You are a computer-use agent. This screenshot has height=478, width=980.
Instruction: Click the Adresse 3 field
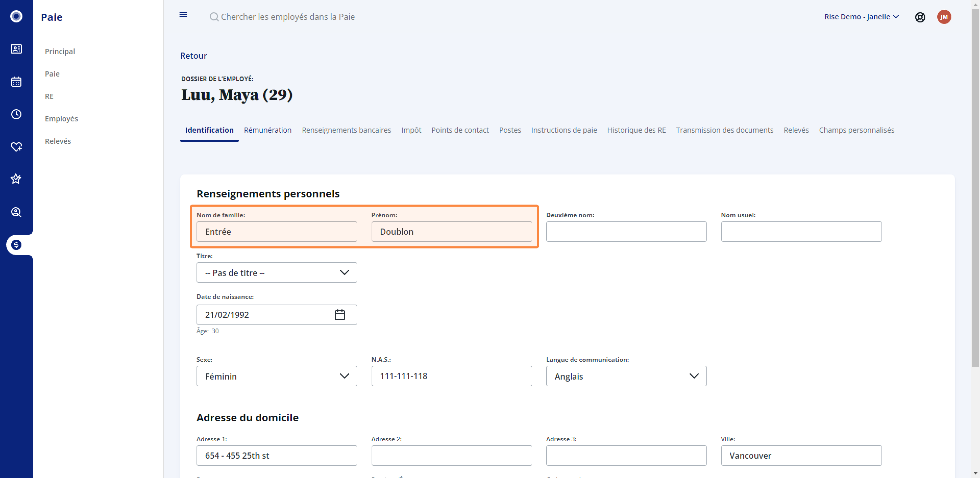[x=626, y=455]
